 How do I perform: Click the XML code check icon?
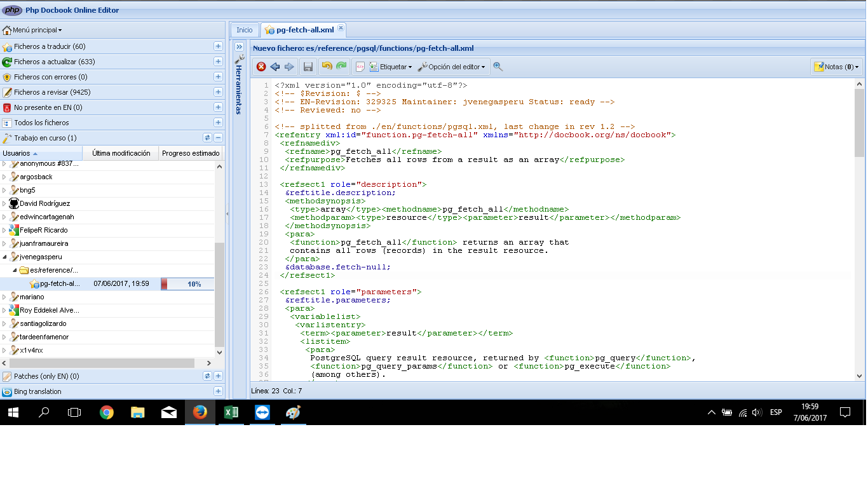(x=360, y=67)
